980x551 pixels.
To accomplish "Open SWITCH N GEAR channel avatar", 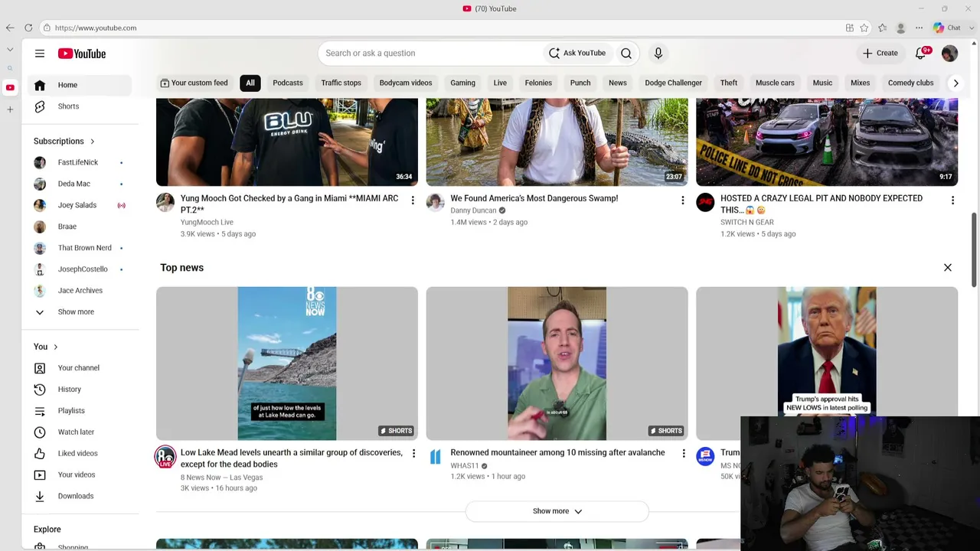I will point(705,202).
